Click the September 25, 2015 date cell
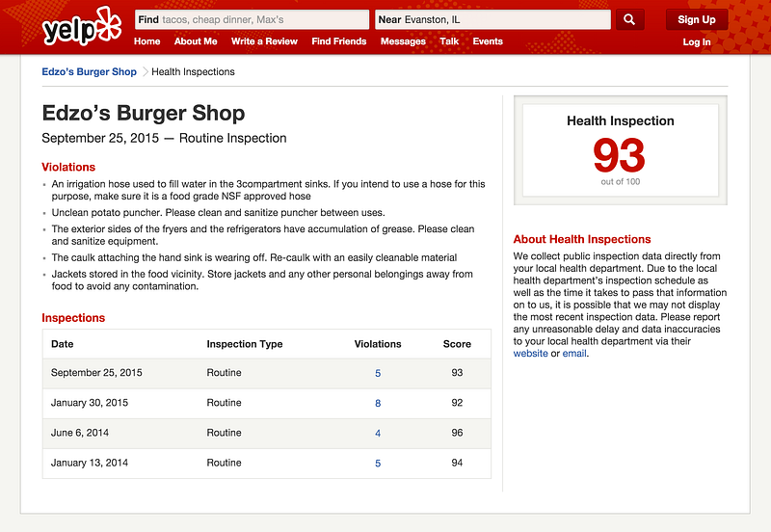 click(96, 373)
